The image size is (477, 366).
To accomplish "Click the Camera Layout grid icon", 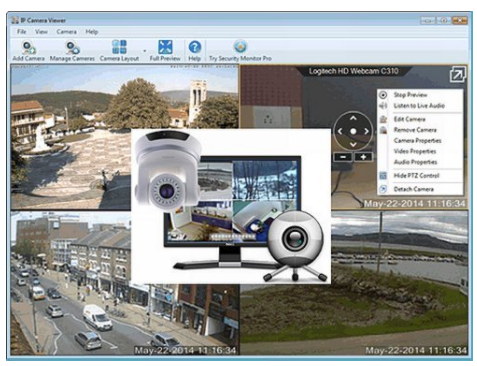I will click(119, 47).
